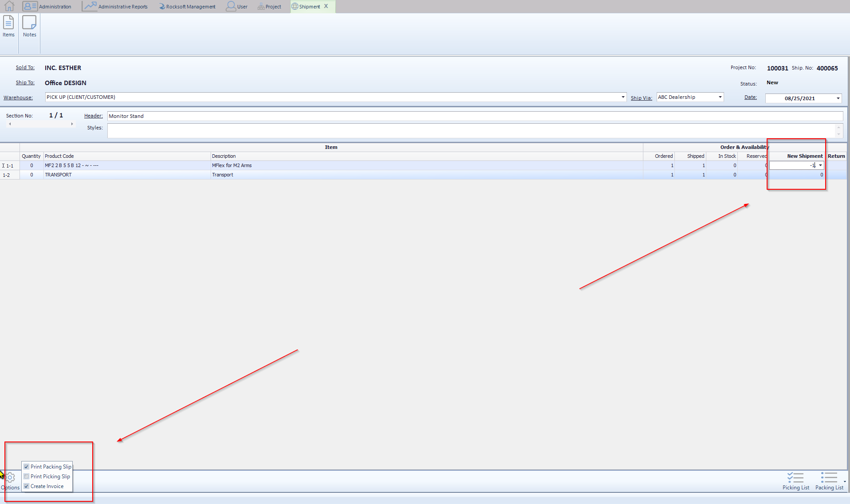This screenshot has height=504, width=850.
Task: Toggle the Print Packing Slip checkbox
Action: pos(27,467)
